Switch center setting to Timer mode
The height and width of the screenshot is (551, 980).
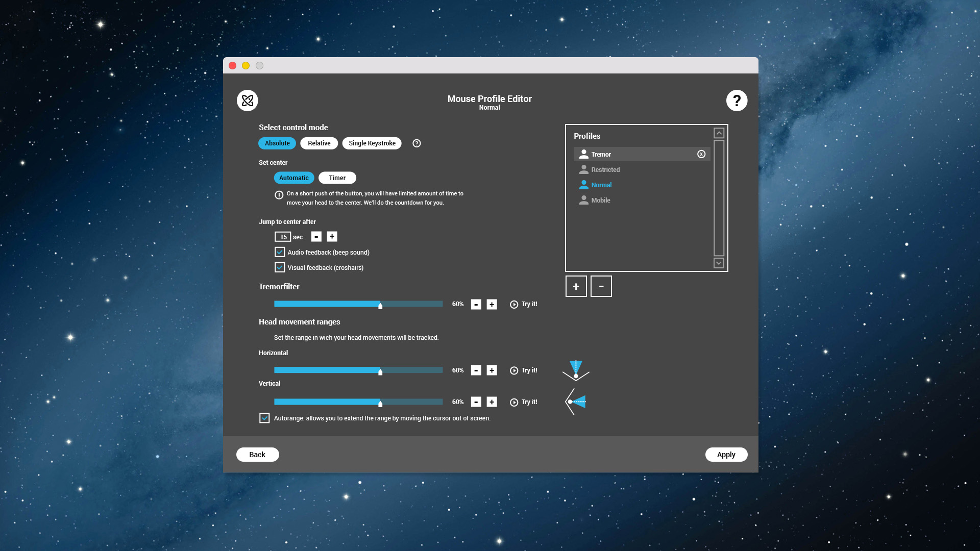336,178
